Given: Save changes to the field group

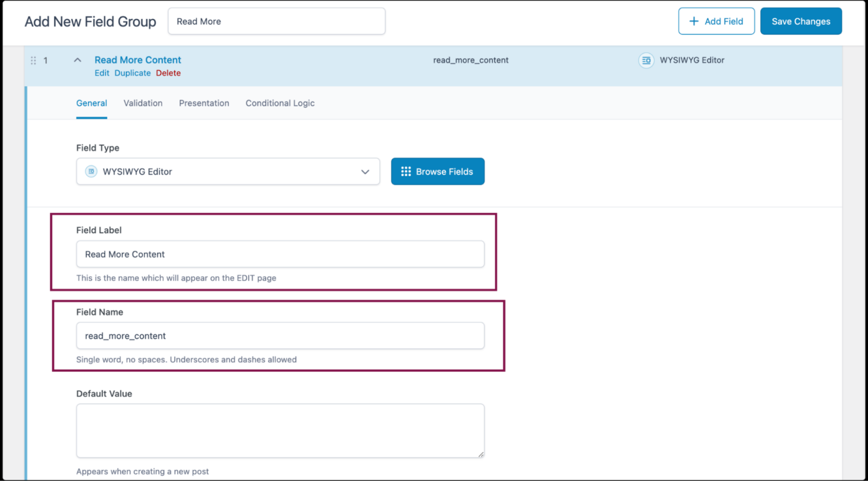Looking at the screenshot, I should point(801,21).
